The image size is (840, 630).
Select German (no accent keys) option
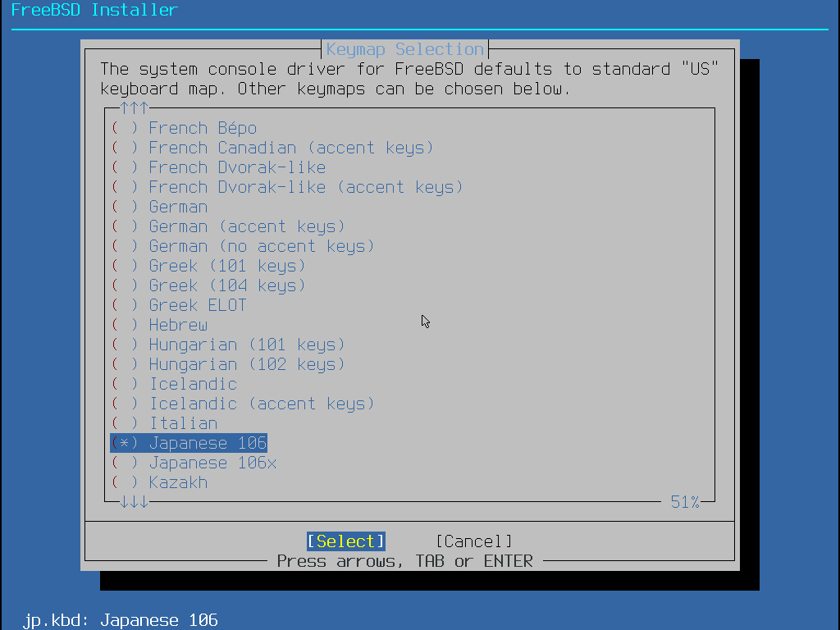click(243, 246)
